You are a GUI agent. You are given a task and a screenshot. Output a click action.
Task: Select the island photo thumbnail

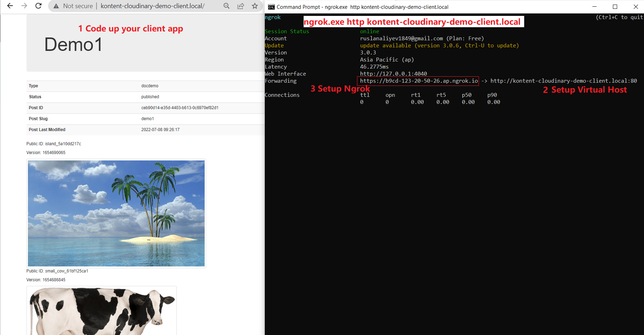pyautogui.click(x=116, y=213)
